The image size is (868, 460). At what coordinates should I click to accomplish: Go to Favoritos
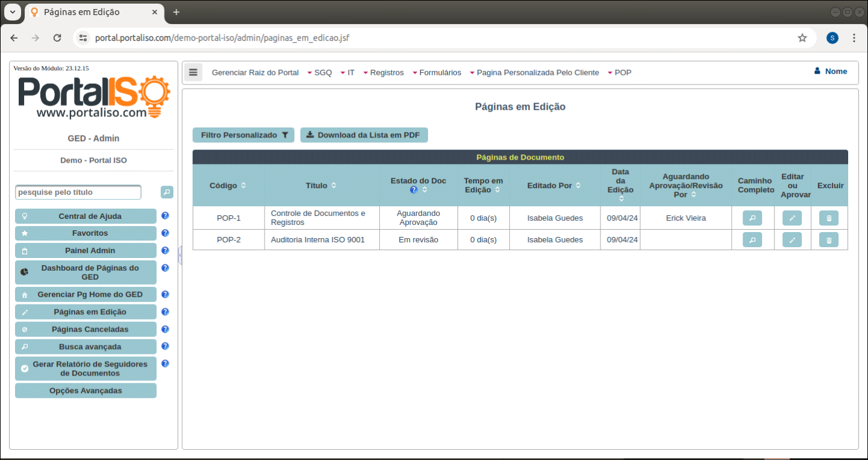click(x=86, y=233)
